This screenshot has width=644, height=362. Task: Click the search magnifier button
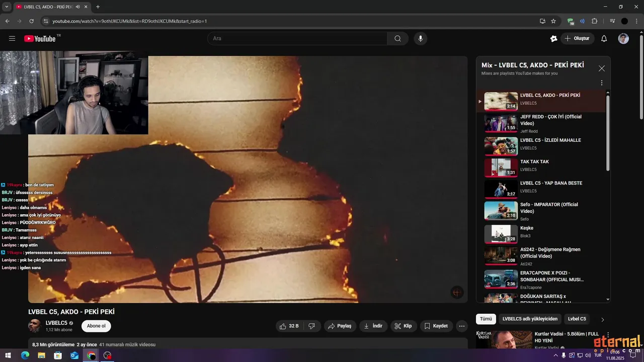(x=397, y=39)
